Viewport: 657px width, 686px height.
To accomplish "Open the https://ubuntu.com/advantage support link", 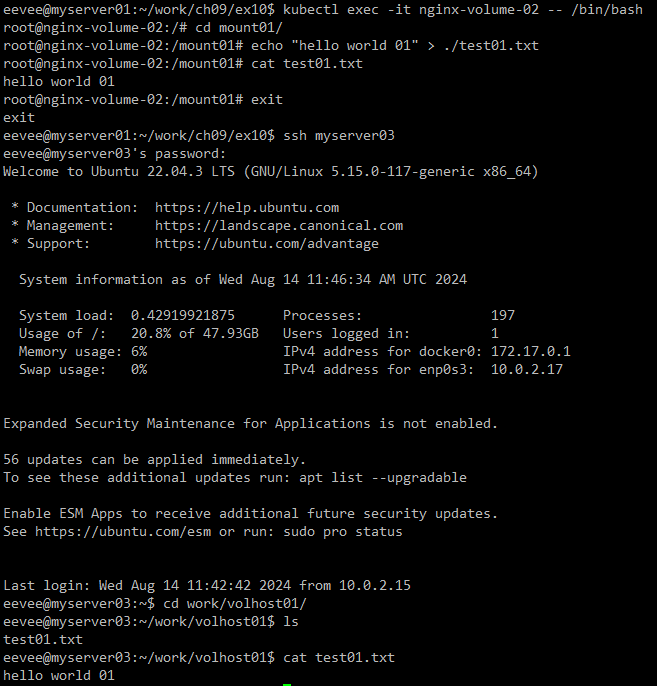I will 267,243.
